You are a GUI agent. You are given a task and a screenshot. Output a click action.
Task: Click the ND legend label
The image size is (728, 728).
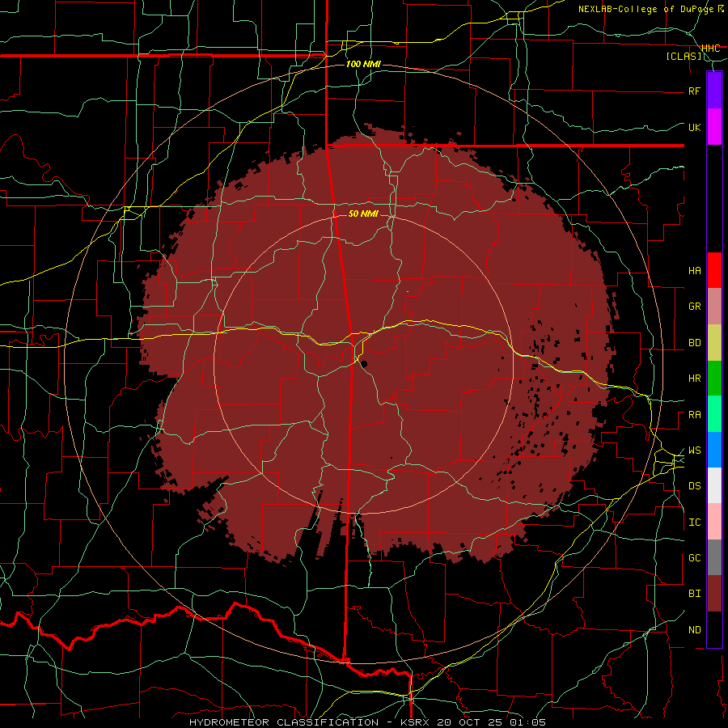tap(694, 630)
